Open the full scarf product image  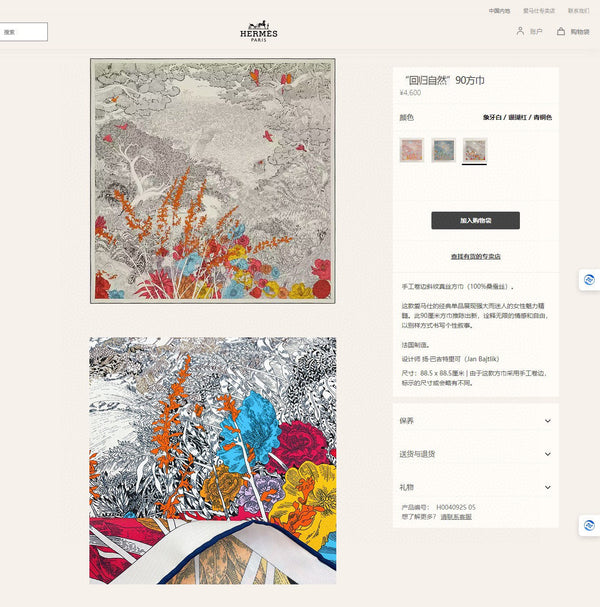coord(212,180)
